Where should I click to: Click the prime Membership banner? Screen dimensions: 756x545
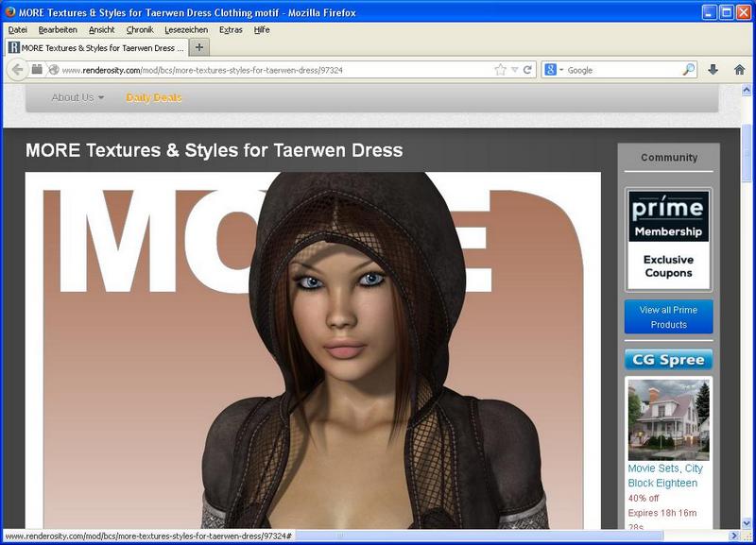tap(669, 240)
